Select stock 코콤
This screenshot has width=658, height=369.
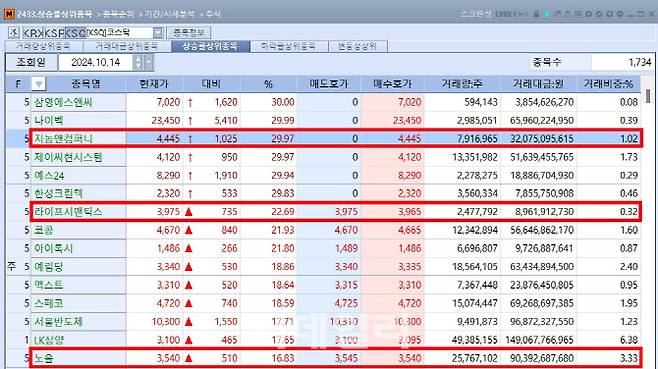(x=44, y=230)
